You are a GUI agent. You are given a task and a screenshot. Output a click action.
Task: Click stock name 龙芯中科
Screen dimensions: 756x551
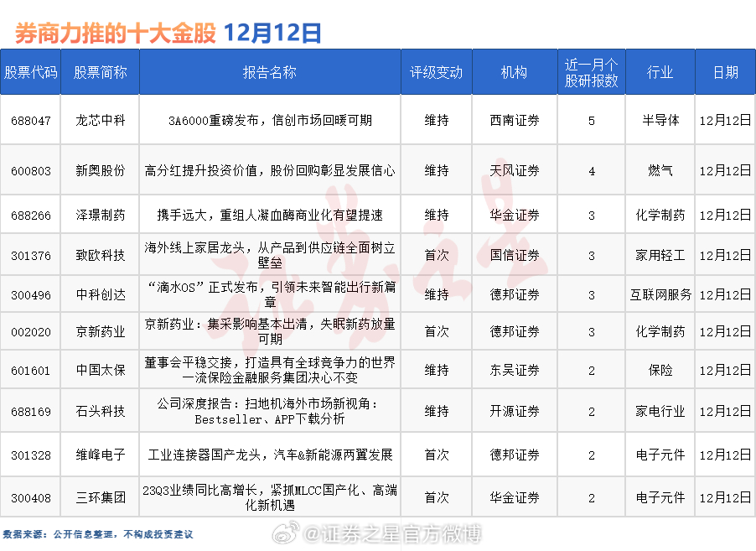pos(101,120)
